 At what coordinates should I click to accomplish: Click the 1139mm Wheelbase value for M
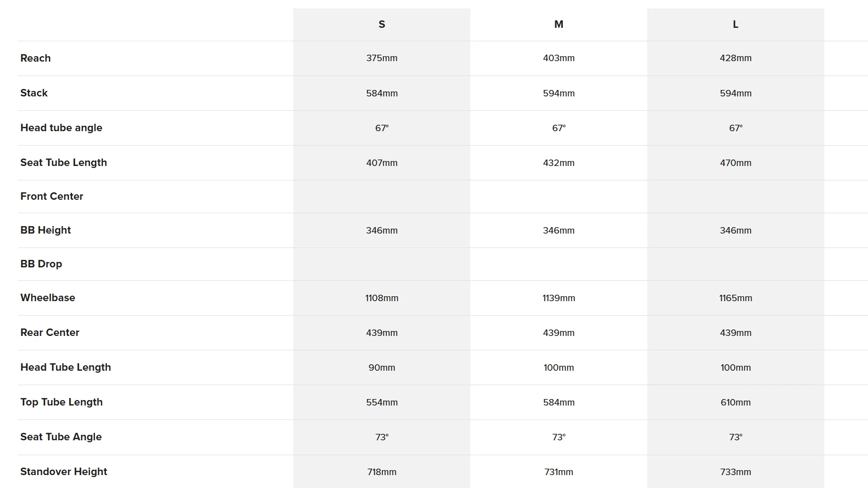(x=559, y=298)
